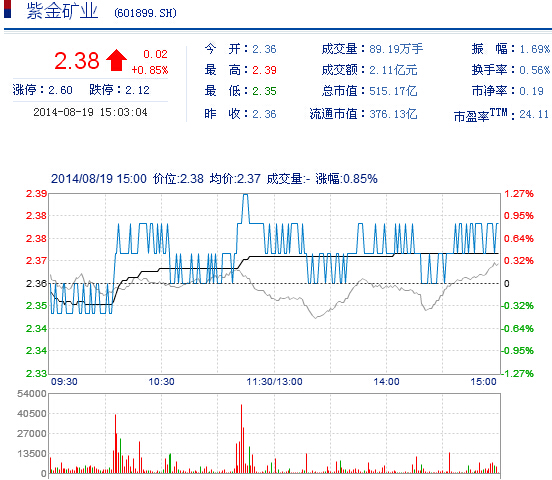Click the current price 2.38

pos(77,61)
